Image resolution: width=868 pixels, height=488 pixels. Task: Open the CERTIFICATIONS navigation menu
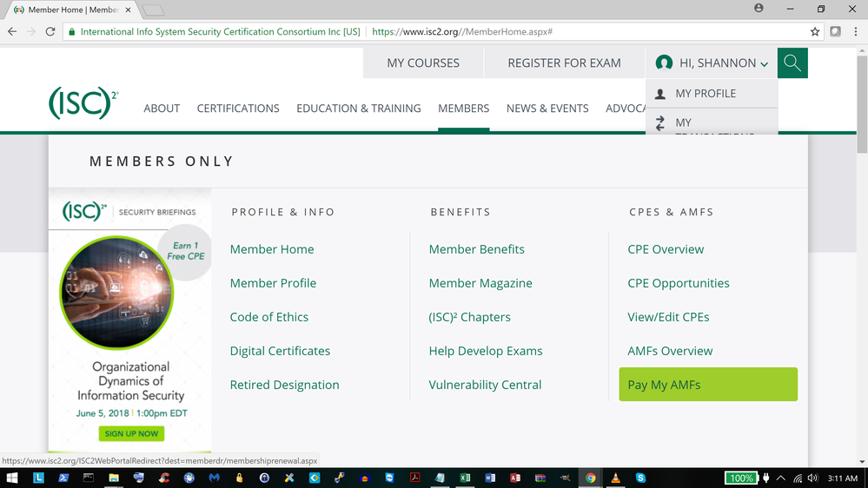point(238,109)
